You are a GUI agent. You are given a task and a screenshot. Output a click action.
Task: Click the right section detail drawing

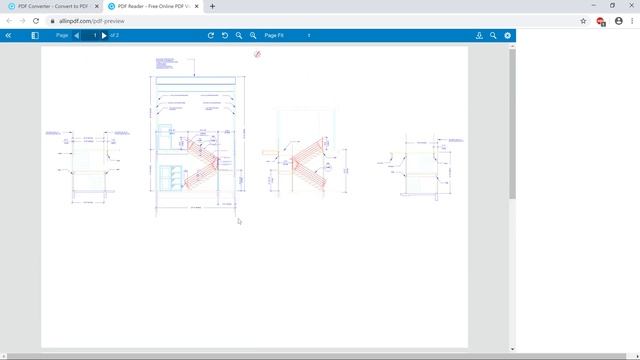pos(420,167)
